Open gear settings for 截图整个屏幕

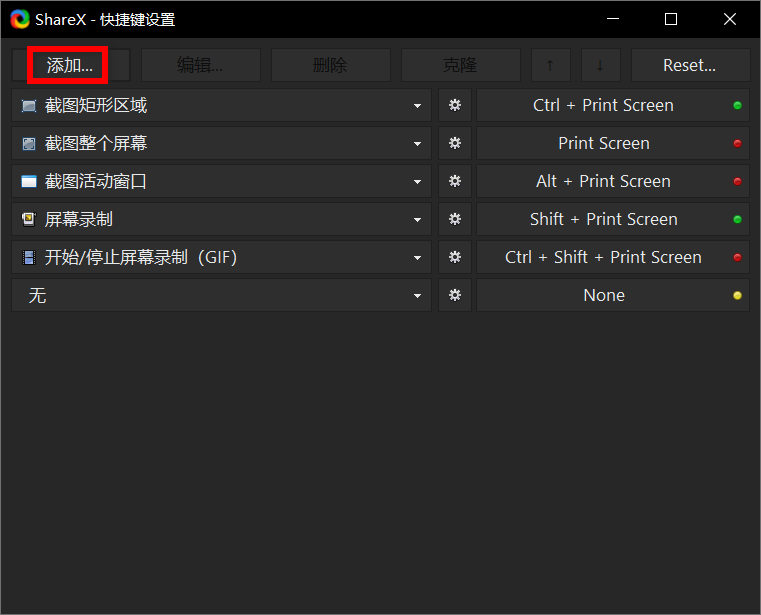455,143
